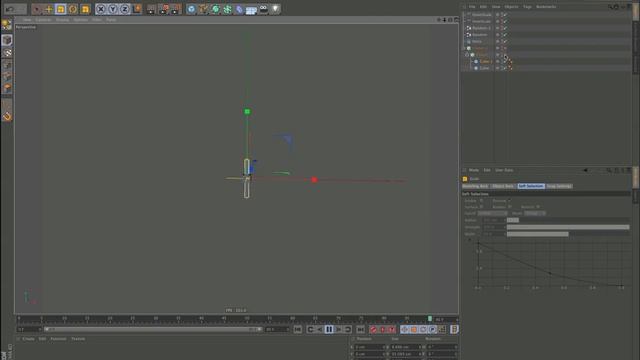
Task: Switch to Modeling Axis tab
Action: click(x=475, y=186)
